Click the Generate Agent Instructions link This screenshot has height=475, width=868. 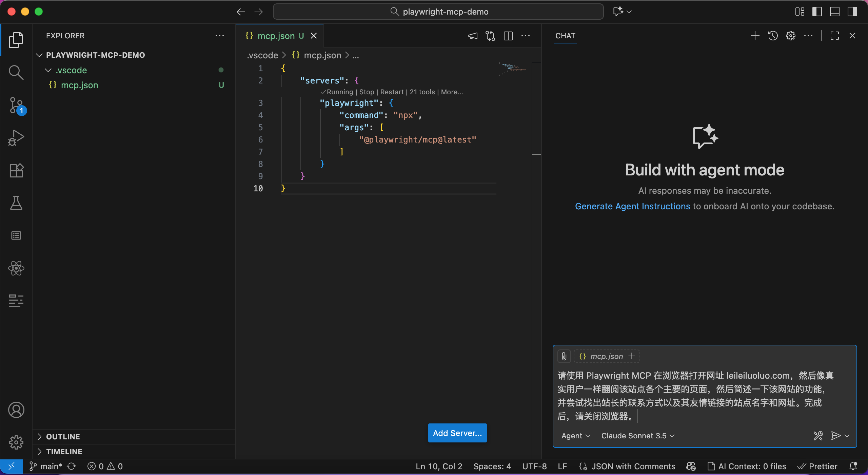(632, 206)
